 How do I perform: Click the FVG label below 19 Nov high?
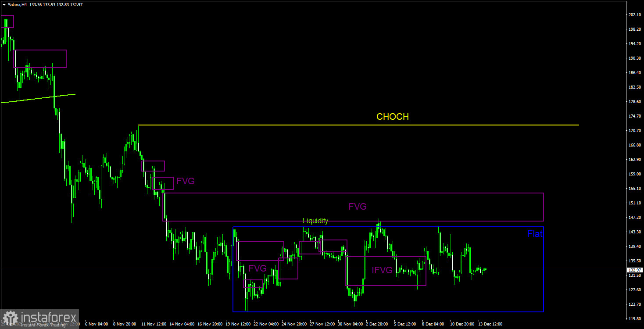coord(258,268)
